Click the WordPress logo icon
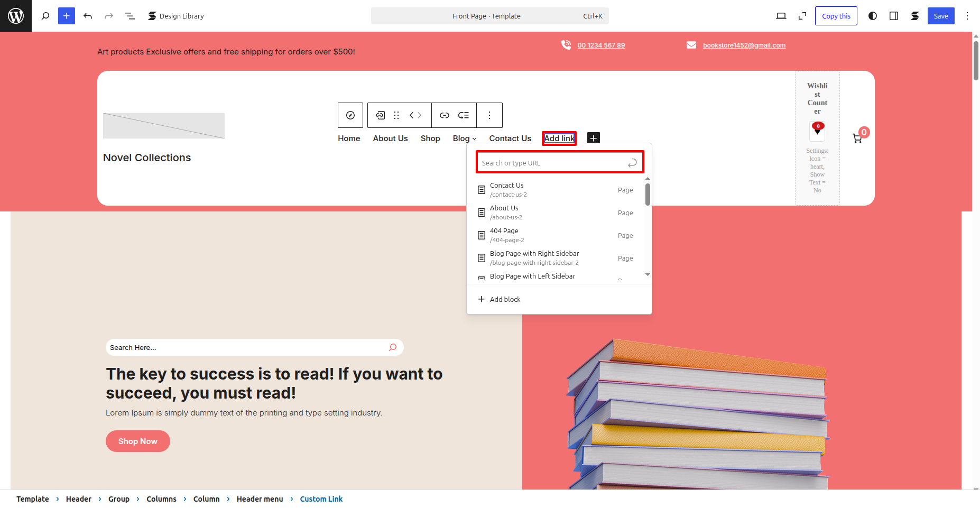The width and height of the screenshot is (980, 508). pyautogui.click(x=16, y=16)
